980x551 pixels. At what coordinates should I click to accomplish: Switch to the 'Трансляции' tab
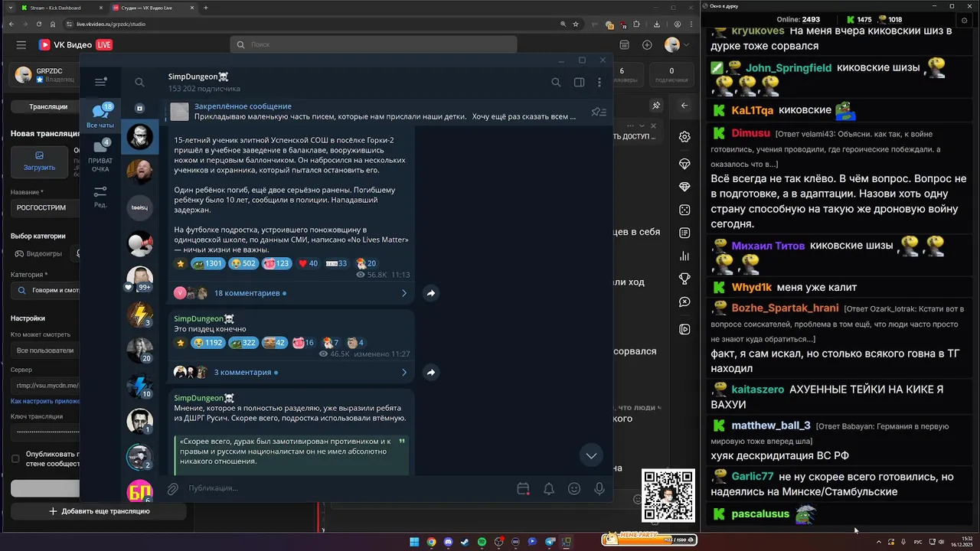click(x=48, y=107)
